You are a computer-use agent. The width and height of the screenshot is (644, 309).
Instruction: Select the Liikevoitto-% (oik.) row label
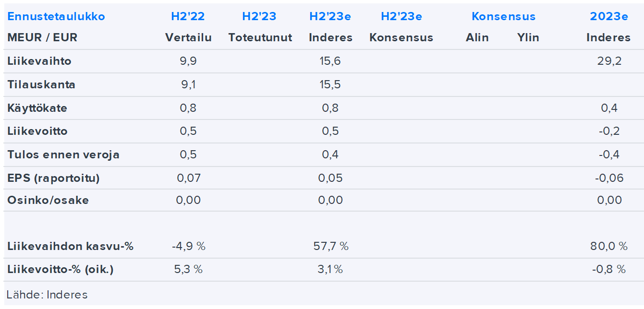61,270
